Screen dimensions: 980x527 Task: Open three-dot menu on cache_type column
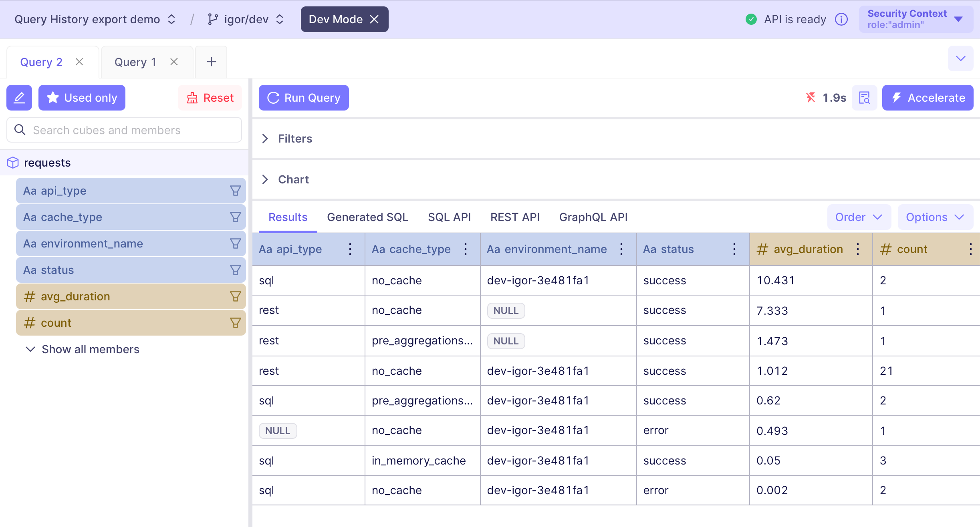click(466, 249)
